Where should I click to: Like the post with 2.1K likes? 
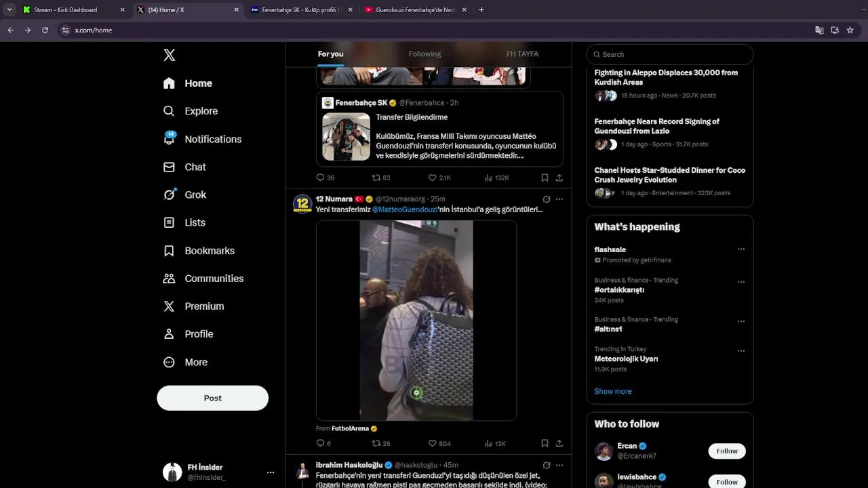(x=439, y=178)
